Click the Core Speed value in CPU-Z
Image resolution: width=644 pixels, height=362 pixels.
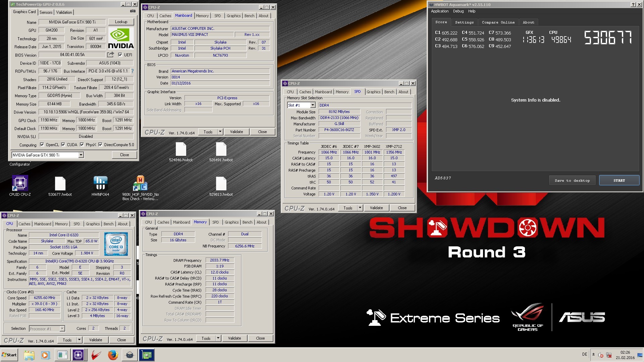(45, 298)
